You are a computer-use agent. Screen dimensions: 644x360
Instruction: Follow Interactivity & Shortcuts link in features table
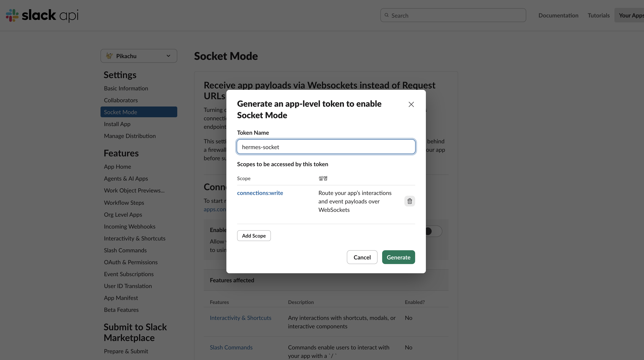coord(241,318)
